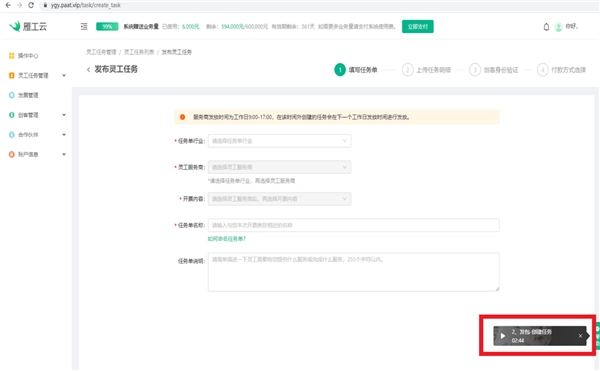Click the browser forward arrow
600x371 pixels.
click(20, 5)
